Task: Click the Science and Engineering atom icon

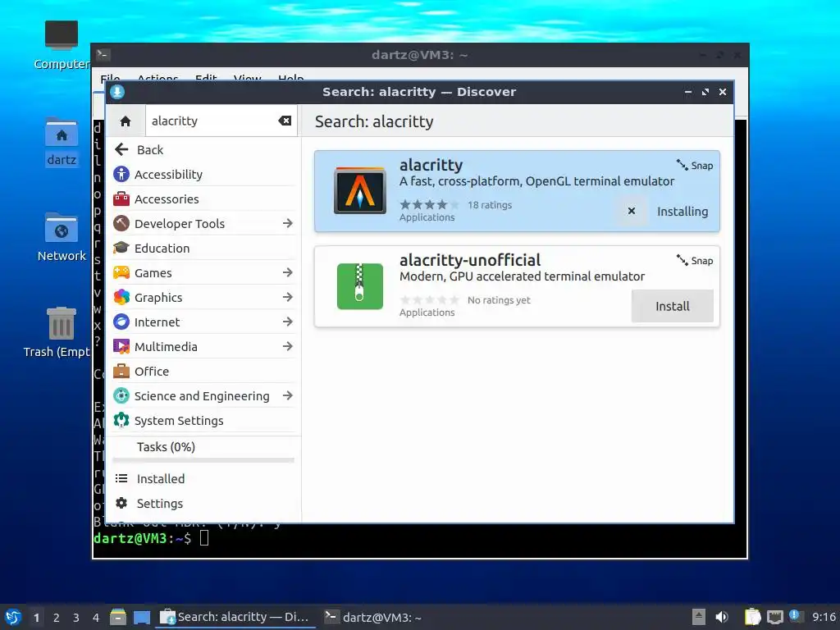Action: (x=121, y=396)
